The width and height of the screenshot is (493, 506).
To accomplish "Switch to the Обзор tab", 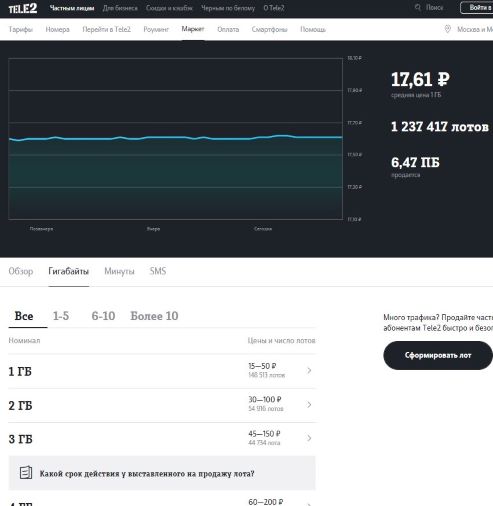I will (x=21, y=271).
